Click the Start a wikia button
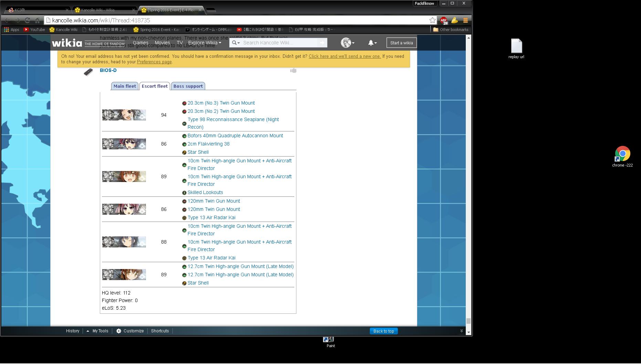The width and height of the screenshot is (641, 364). coord(401,43)
